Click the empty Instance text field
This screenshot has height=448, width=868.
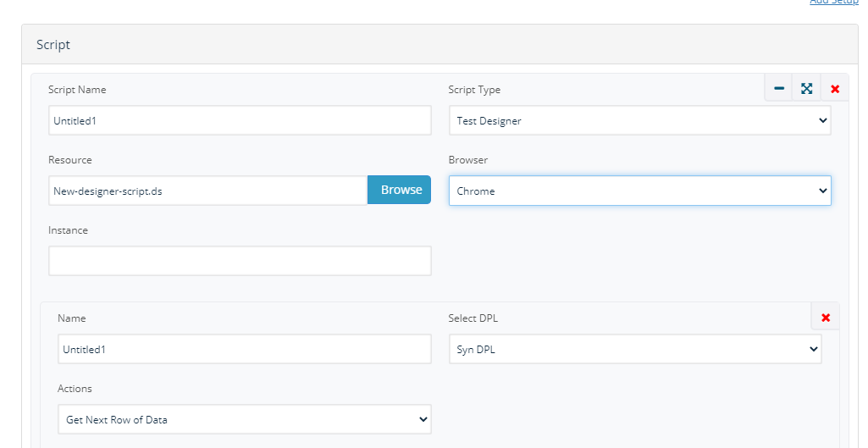[x=240, y=261]
